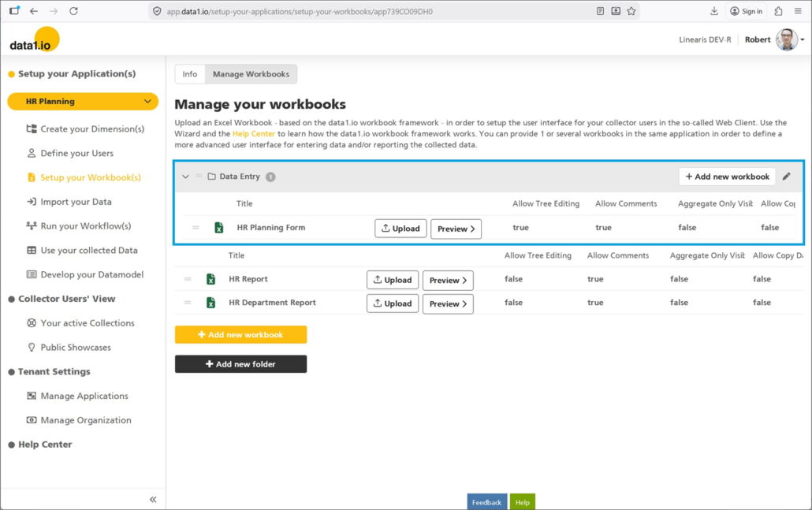The width and height of the screenshot is (812, 510).
Task: Click the browser address bar
Action: [x=371, y=11]
